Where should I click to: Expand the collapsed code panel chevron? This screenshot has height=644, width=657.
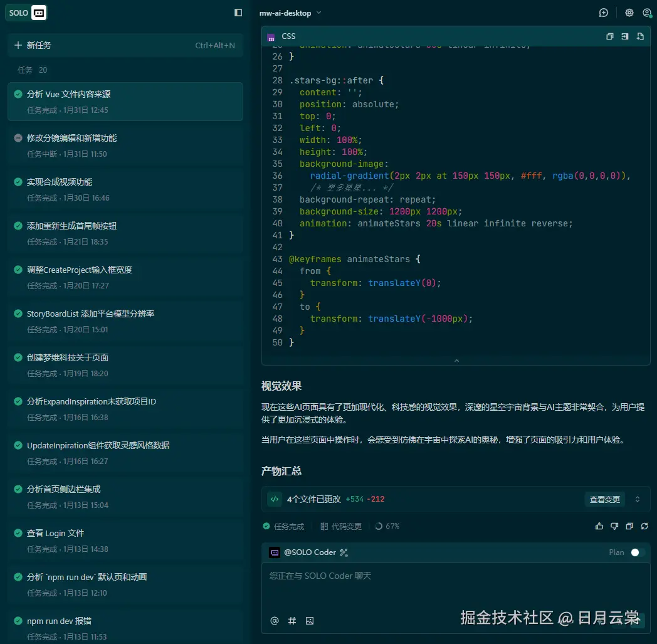456,360
